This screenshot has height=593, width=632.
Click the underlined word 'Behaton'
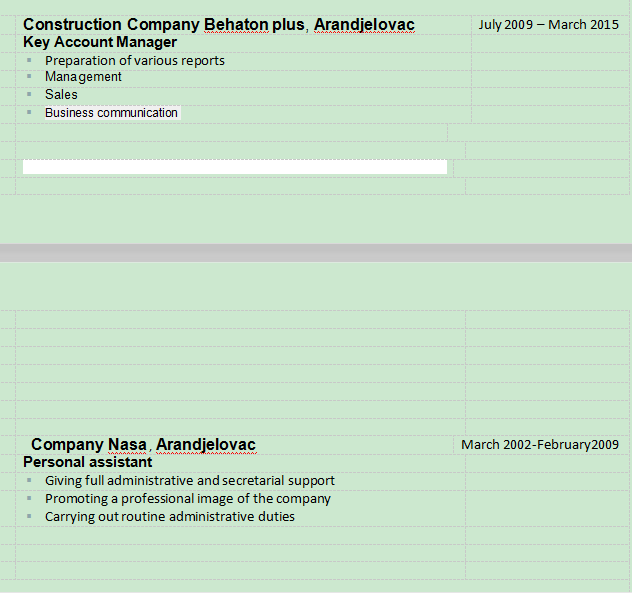tap(236, 25)
